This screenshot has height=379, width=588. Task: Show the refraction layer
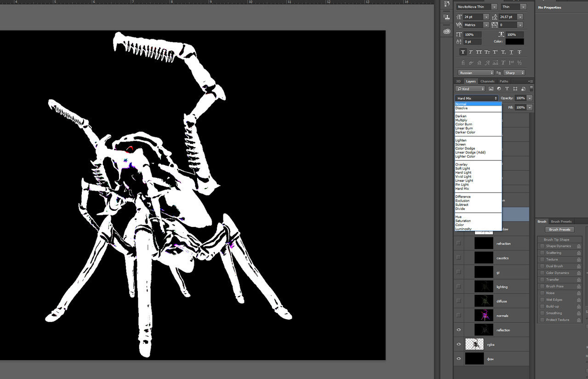pos(458,243)
